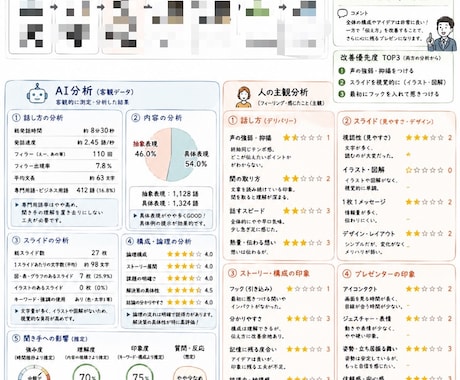Click the star rating for 声の強弱・抑揚
The image size is (460, 380).
tap(303, 137)
